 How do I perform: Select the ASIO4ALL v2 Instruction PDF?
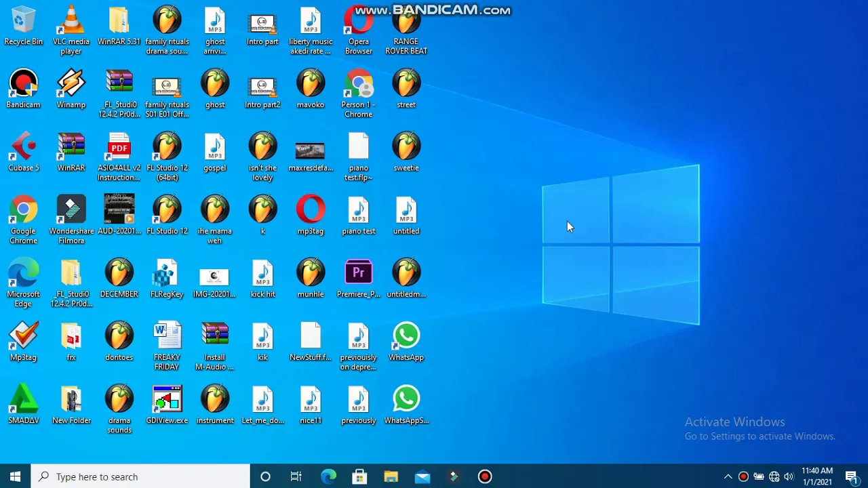pos(119,157)
